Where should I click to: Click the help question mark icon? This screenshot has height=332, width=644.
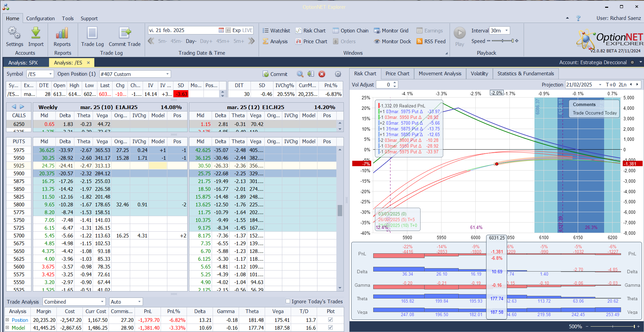click(x=578, y=18)
